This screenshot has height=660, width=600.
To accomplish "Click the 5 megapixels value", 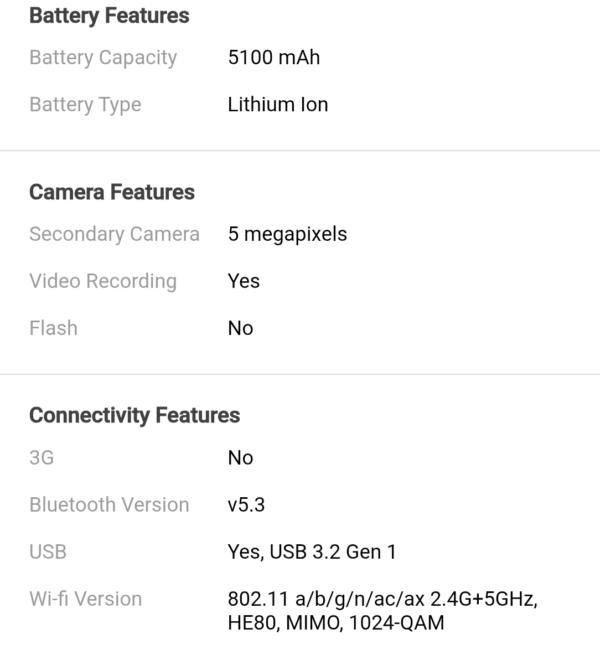I will [x=288, y=235].
